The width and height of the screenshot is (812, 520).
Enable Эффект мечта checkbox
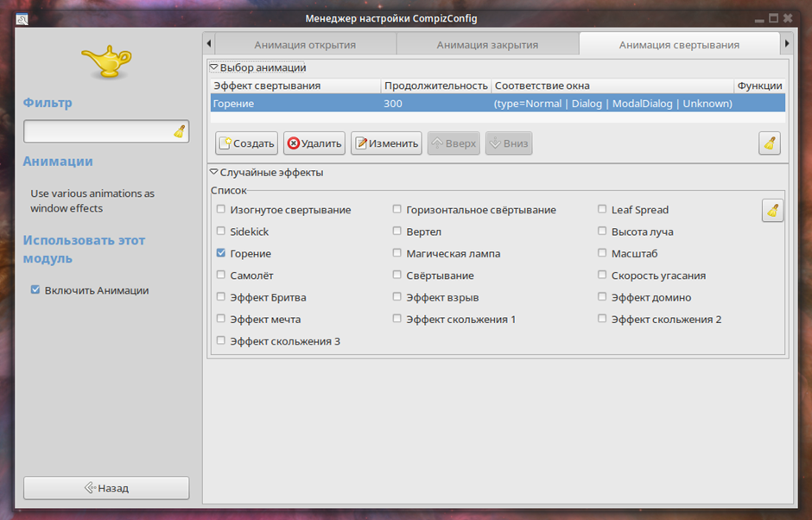coord(221,319)
